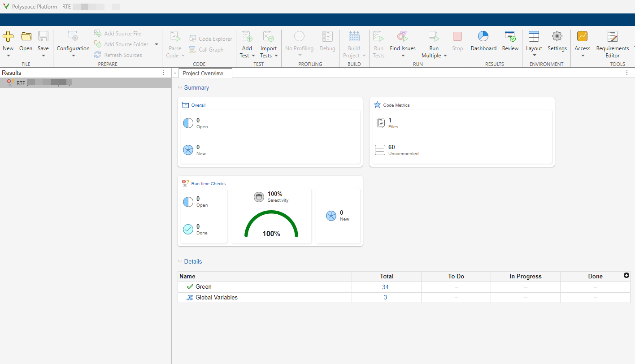
Task: Click the 100% selectivity gauge
Action: [x=271, y=224]
